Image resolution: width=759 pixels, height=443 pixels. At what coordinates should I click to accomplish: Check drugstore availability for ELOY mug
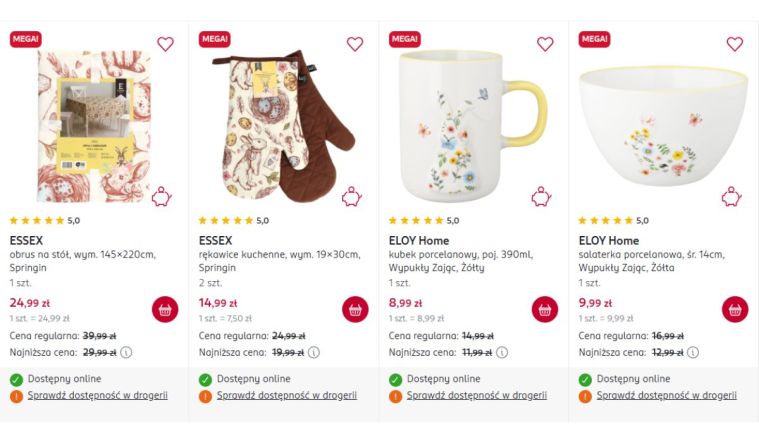(477, 395)
